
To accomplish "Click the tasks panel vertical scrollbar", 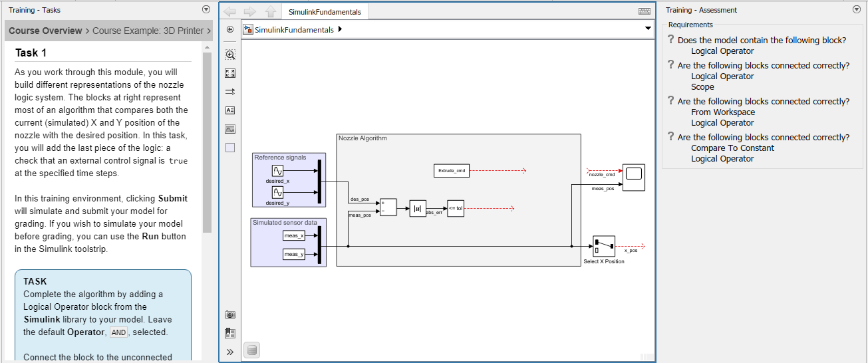I will 207,143.
